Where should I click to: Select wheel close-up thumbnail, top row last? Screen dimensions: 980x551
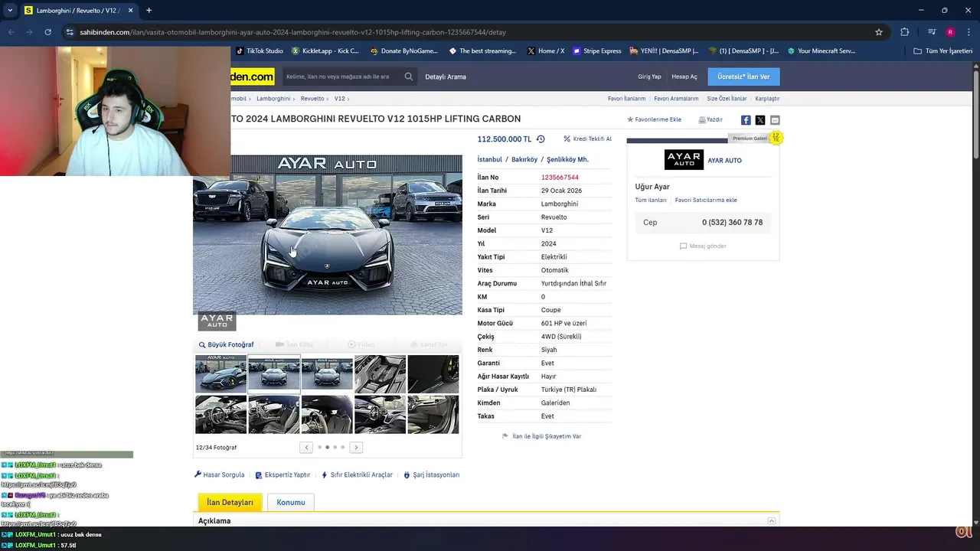pos(433,374)
